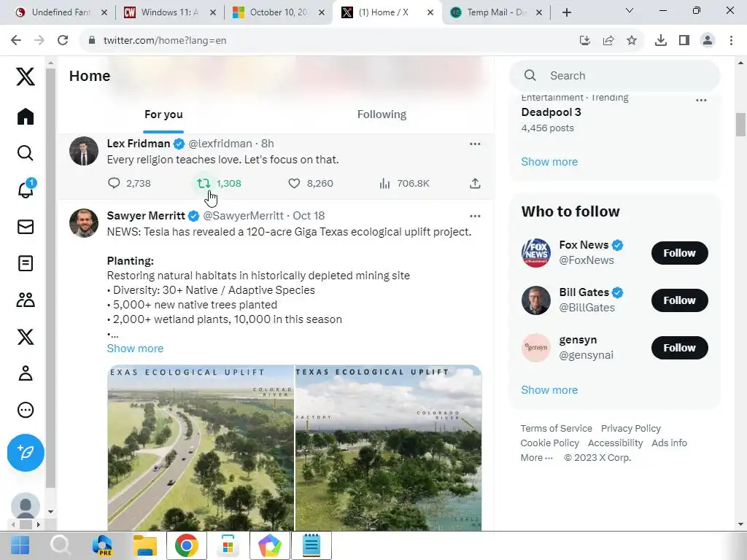Screen dimensions: 747x560
Task: Open Profile person icon in sidebar
Action: pyautogui.click(x=26, y=373)
